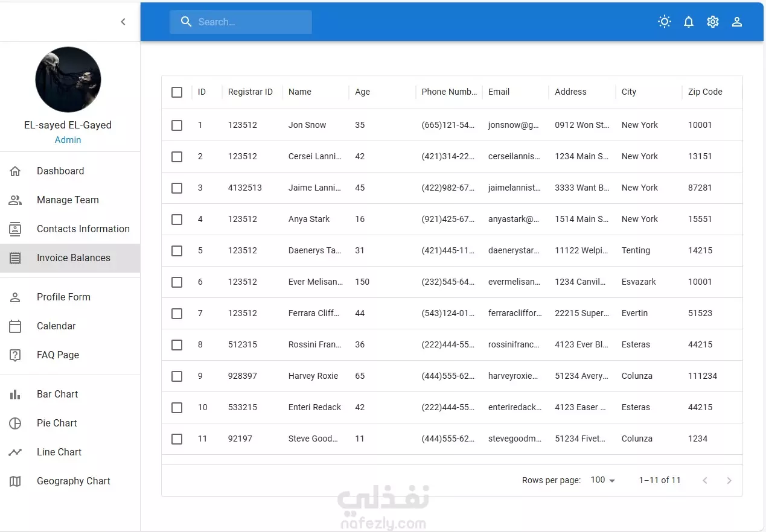
Task: Check the Enteri Redack row checkbox
Action: (x=177, y=408)
